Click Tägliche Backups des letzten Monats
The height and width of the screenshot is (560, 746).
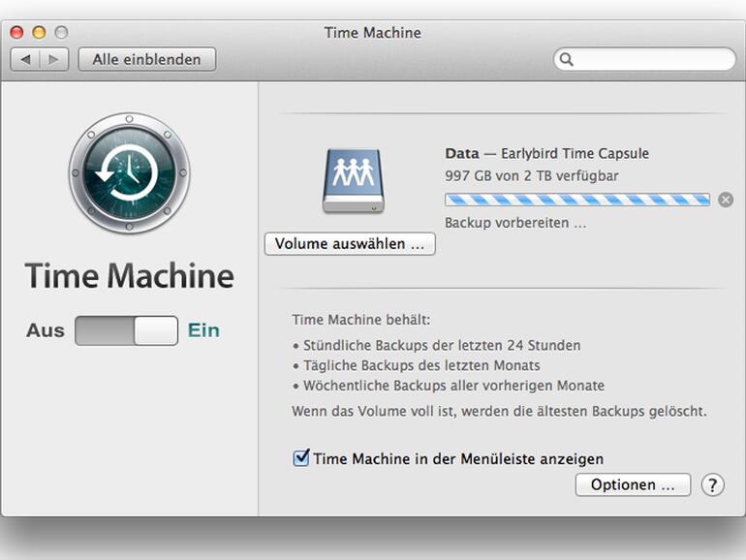tap(421, 365)
